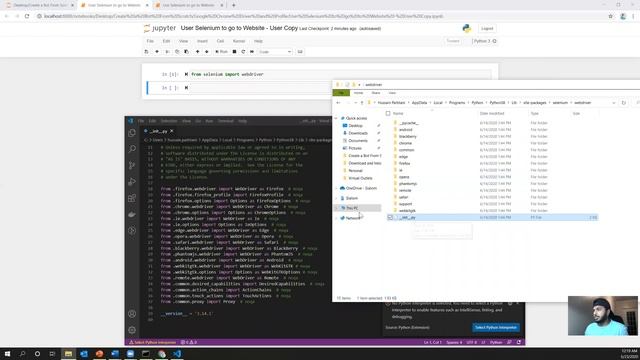Open the Jupyter Kernel menu
Viewport: 640px width, 360px height.
pyautogui.click(x=239, y=41)
